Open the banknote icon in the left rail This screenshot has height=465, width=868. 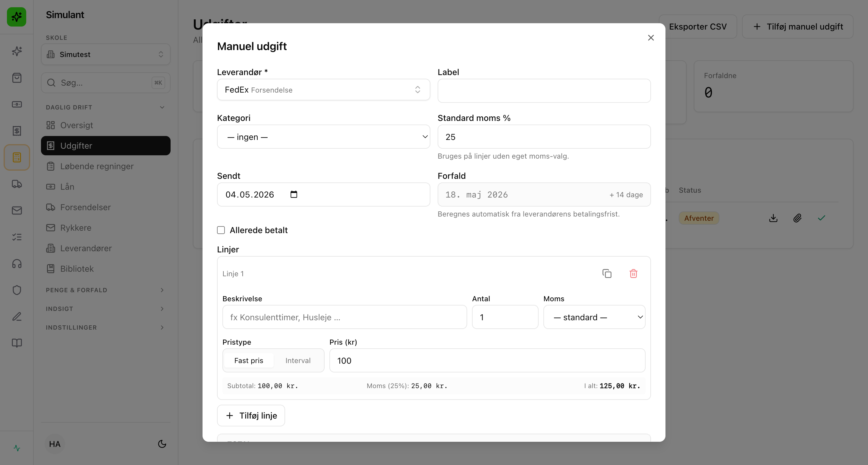(x=17, y=104)
